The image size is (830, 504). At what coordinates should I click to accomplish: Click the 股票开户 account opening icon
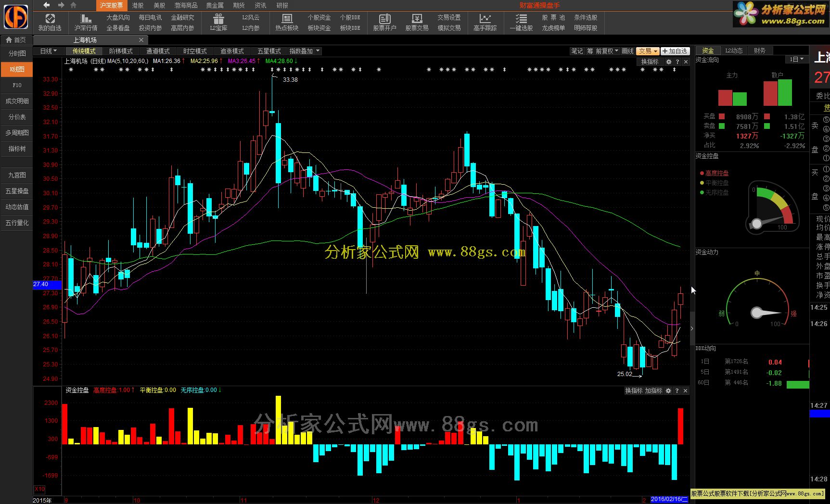click(x=384, y=23)
